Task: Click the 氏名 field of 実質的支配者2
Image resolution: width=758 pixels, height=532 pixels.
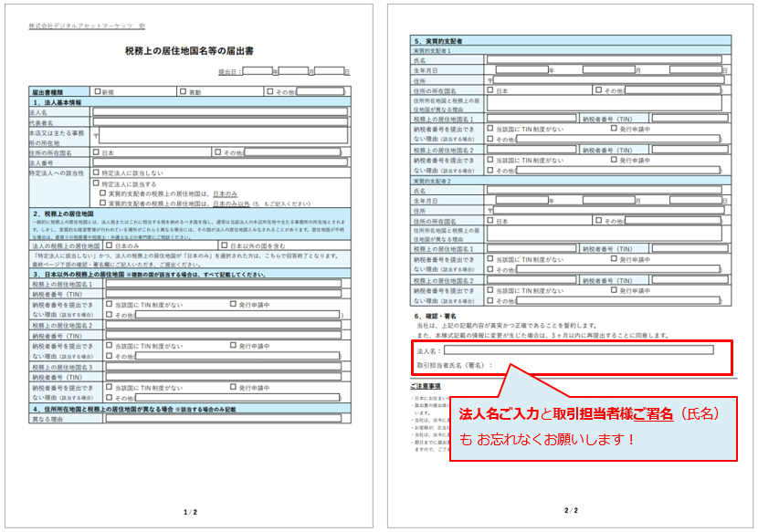Action: 605,190
